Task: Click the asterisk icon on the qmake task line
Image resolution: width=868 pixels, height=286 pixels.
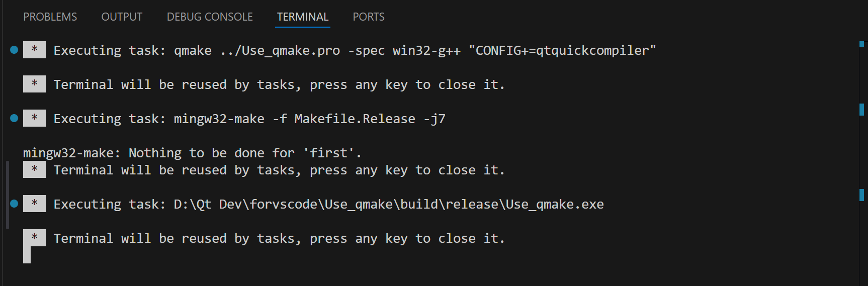Action: [x=34, y=50]
